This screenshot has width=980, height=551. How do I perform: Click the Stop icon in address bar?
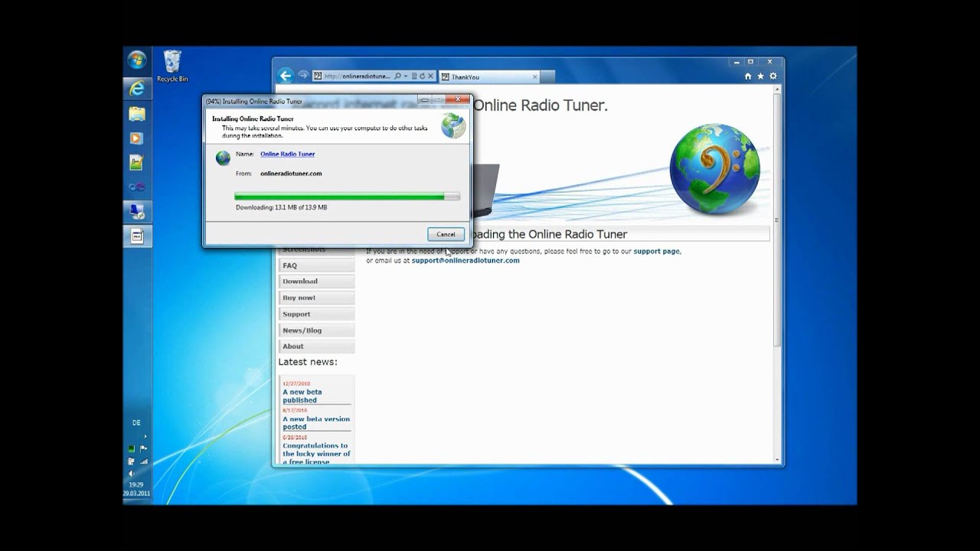(x=430, y=77)
